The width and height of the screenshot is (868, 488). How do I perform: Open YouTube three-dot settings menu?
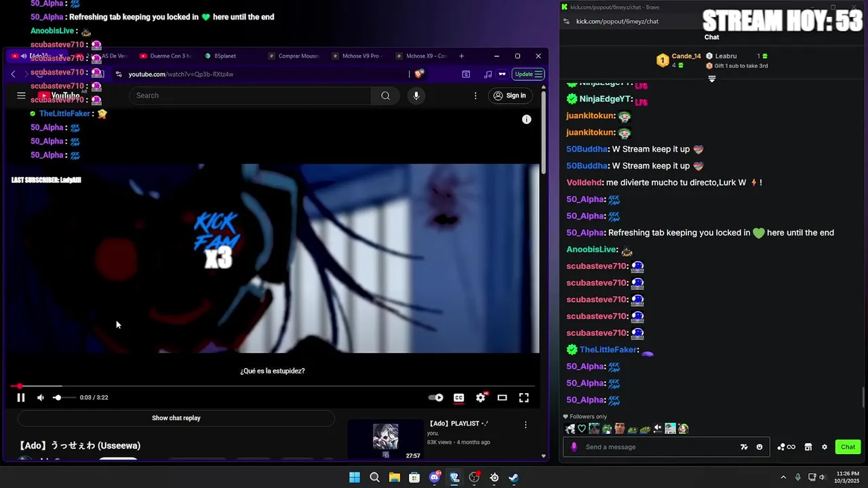click(x=475, y=96)
